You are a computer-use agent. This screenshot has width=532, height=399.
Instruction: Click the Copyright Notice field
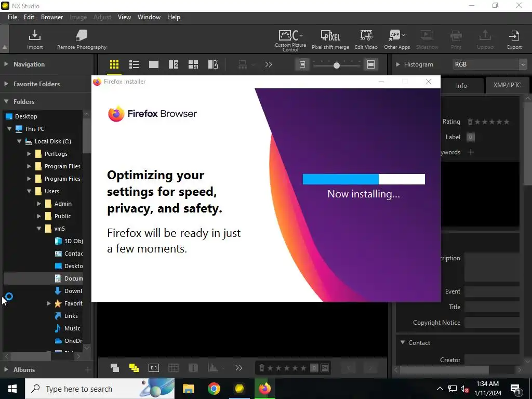pos(492,322)
